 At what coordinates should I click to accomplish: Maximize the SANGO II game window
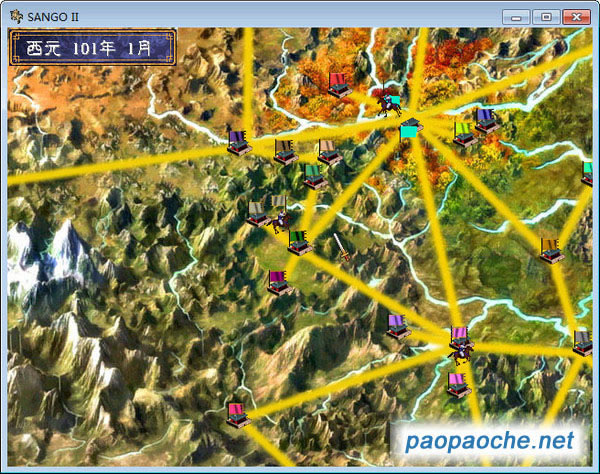click(x=546, y=16)
